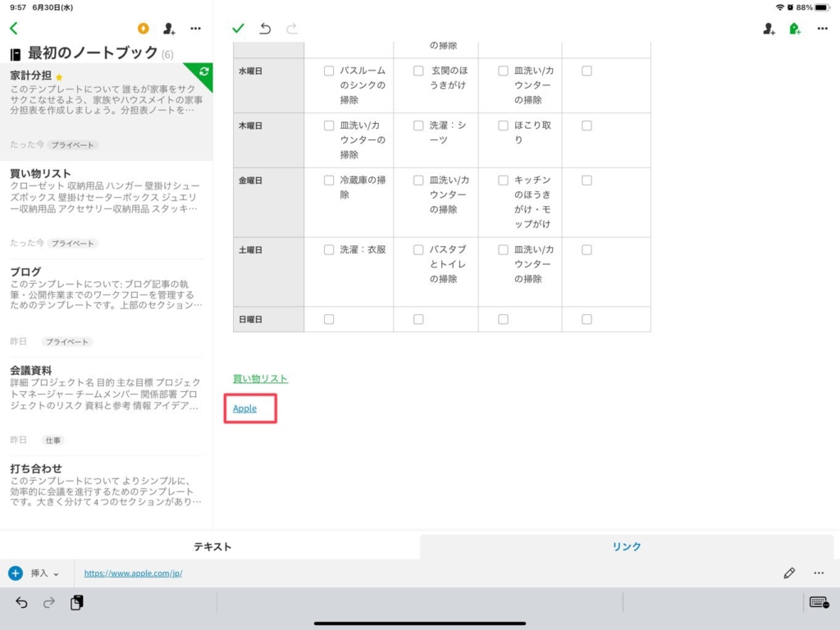Tap the 最初のノートブック title
Image resolution: width=840 pixels, height=630 pixels.
[93, 53]
